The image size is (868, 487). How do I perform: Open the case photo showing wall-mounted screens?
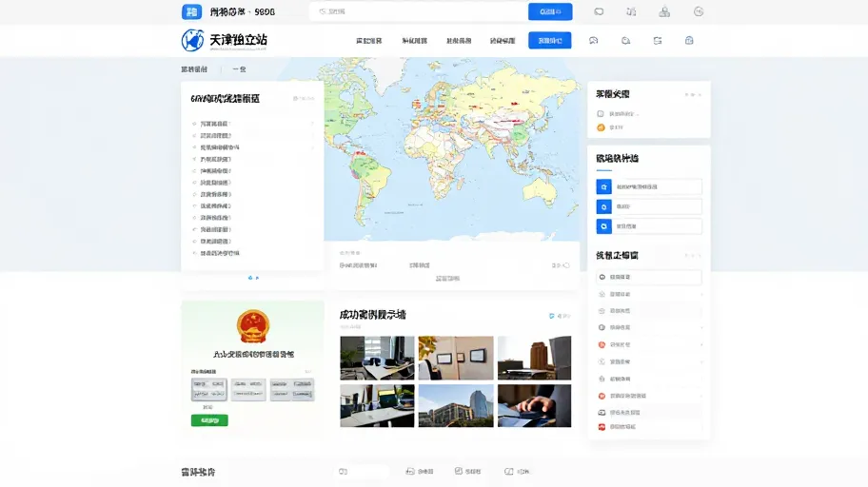456,358
